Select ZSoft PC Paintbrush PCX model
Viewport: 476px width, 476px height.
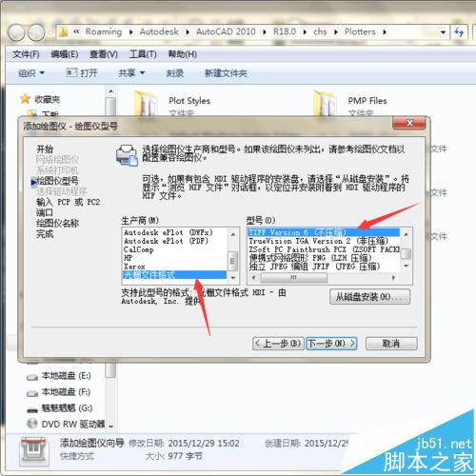pos(324,249)
